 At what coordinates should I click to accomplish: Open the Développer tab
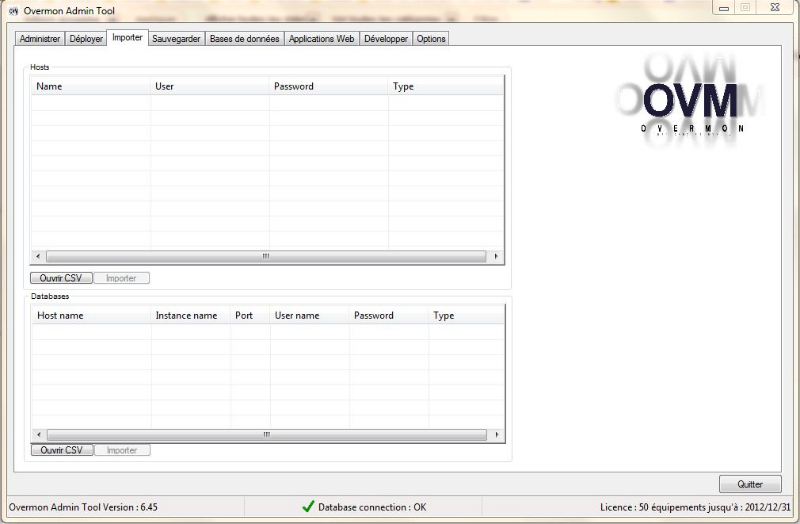point(386,39)
